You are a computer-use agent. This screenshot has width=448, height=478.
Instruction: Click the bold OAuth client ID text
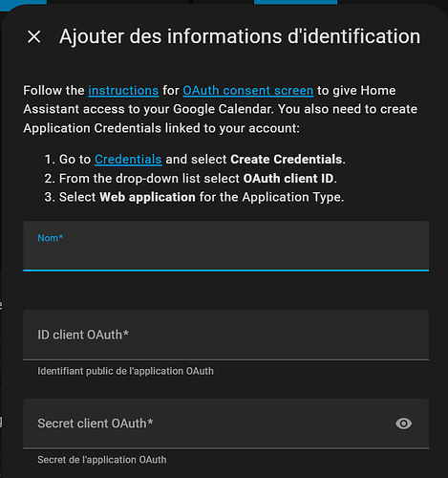(288, 179)
